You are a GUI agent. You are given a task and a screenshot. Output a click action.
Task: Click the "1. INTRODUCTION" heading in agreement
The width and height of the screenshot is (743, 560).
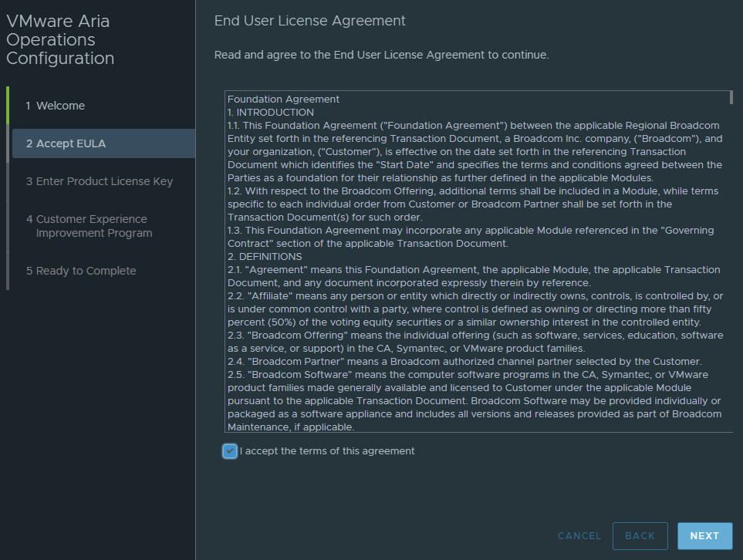point(271,113)
